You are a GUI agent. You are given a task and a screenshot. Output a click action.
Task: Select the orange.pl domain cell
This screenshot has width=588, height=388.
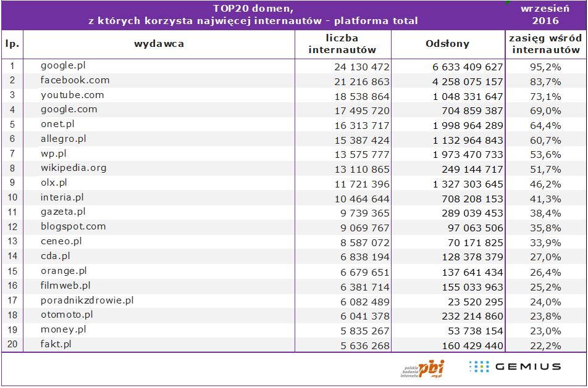(x=64, y=271)
